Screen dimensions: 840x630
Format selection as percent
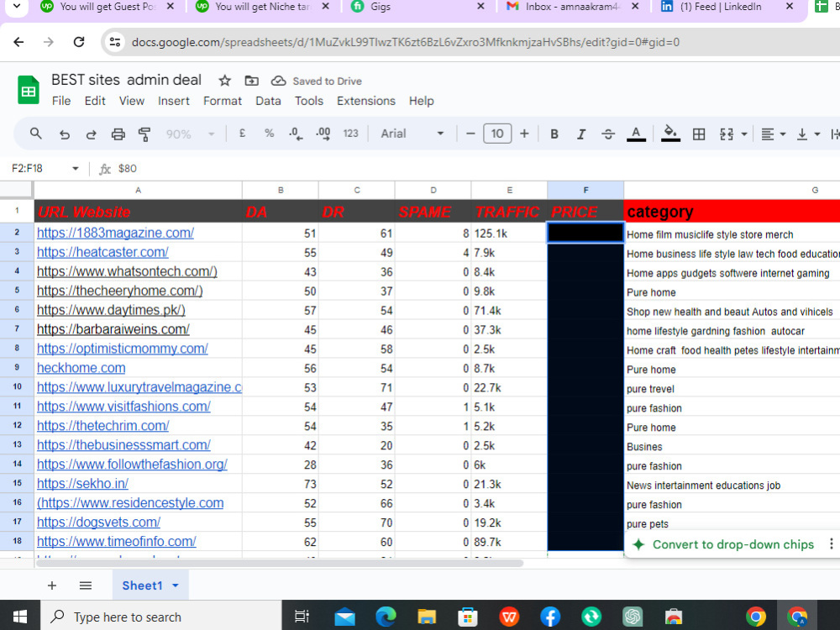(269, 134)
